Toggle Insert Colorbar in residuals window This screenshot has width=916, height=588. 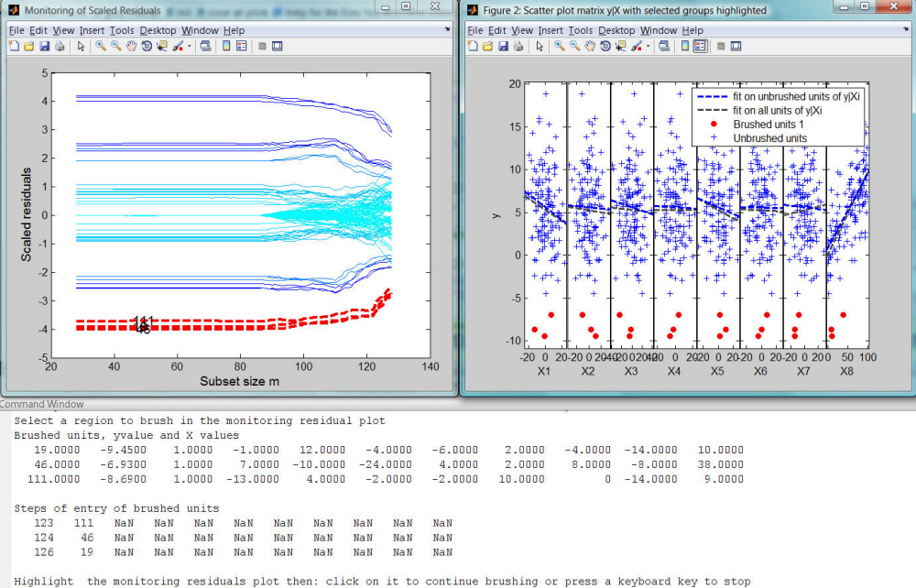(x=226, y=46)
